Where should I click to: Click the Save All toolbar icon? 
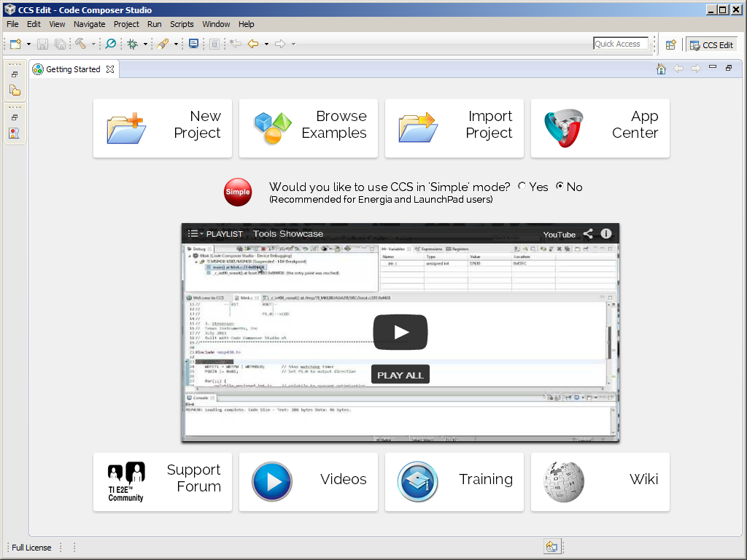[61, 44]
